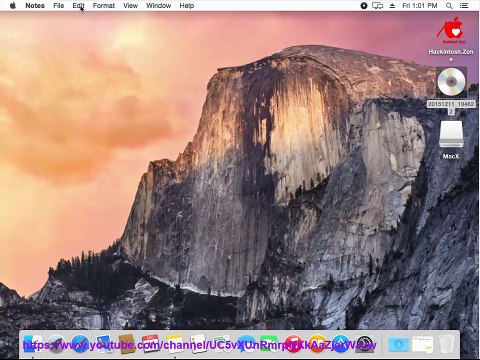Open Contacts from the Dock

pyautogui.click(x=127, y=344)
